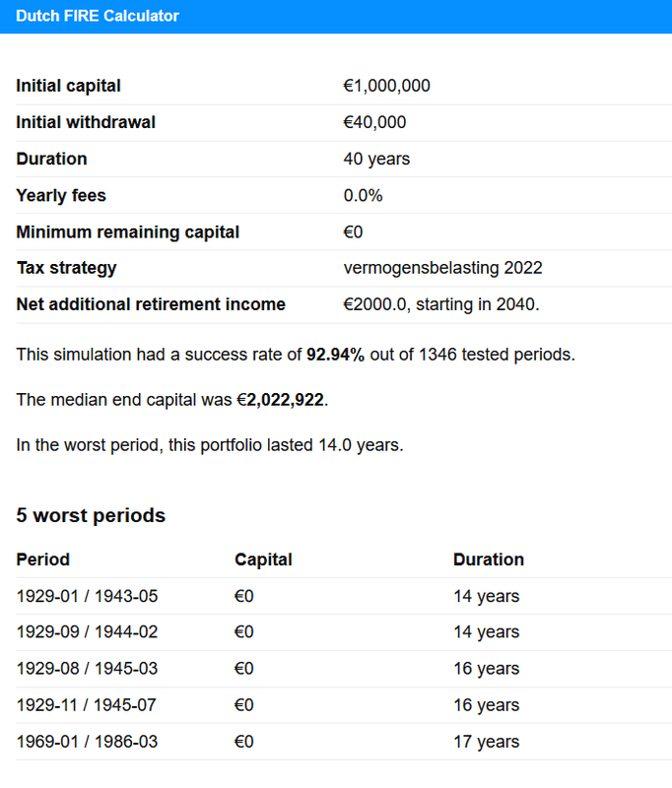The height and width of the screenshot is (788, 672).
Task: Select the 1929-09 / 1944-02 period row
Action: tap(87, 632)
